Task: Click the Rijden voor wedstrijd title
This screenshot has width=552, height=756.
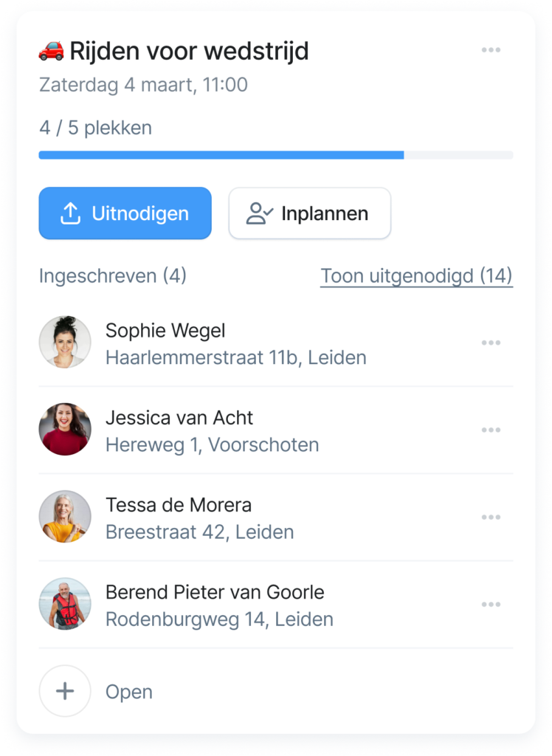Action: 189,51
